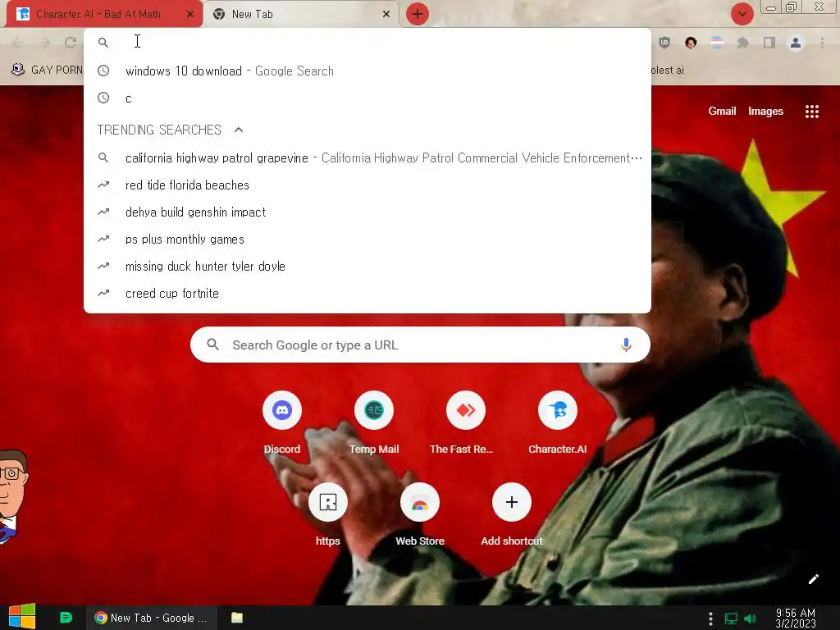Select the history suggestion "c"

(x=367, y=98)
